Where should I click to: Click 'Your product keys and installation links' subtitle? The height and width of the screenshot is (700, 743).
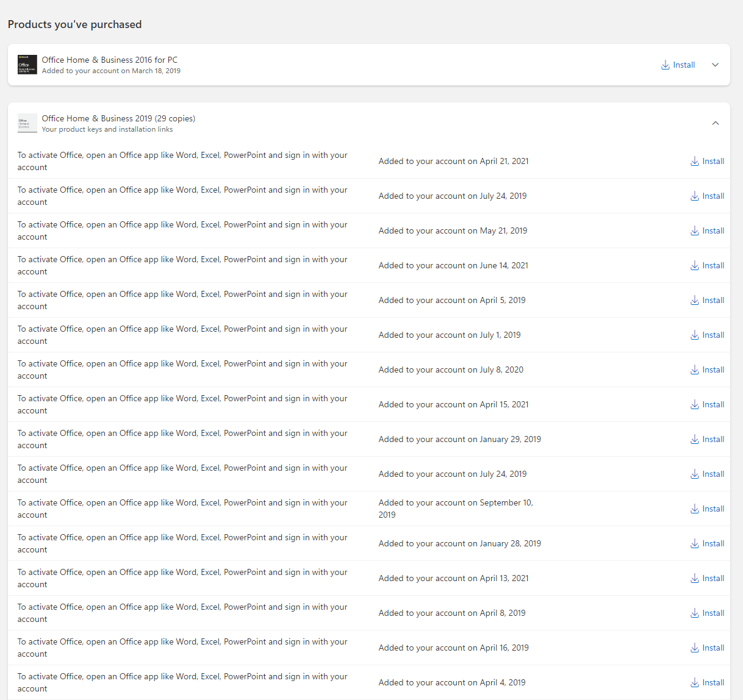click(x=107, y=129)
